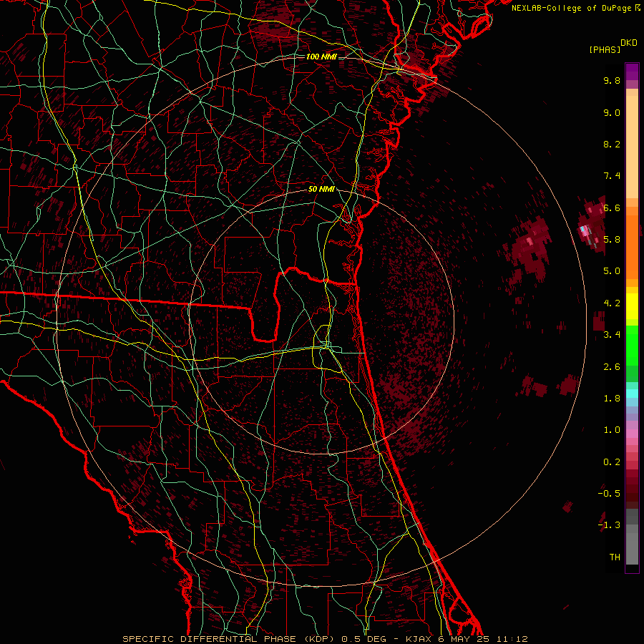Pick the pink color bar segment
The image size is (644, 644).
[x=632, y=434]
